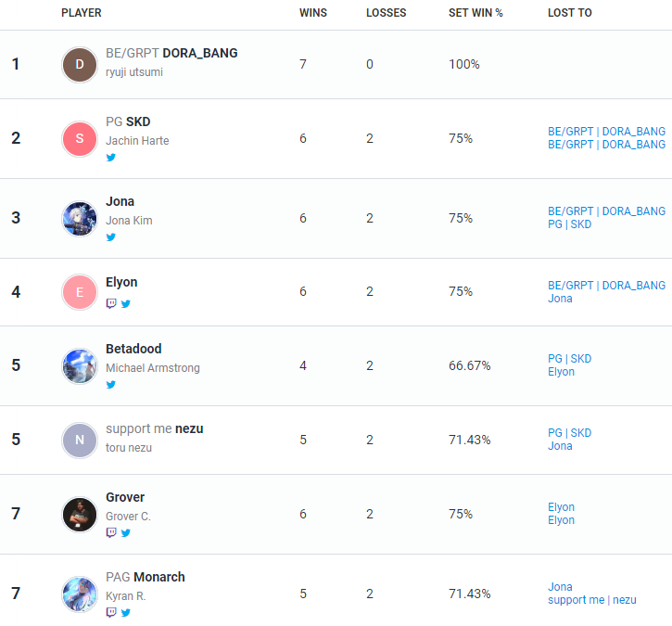Open PAG Monarch's Twitter icon
Image resolution: width=672 pixels, height=626 pixels.
[125, 613]
